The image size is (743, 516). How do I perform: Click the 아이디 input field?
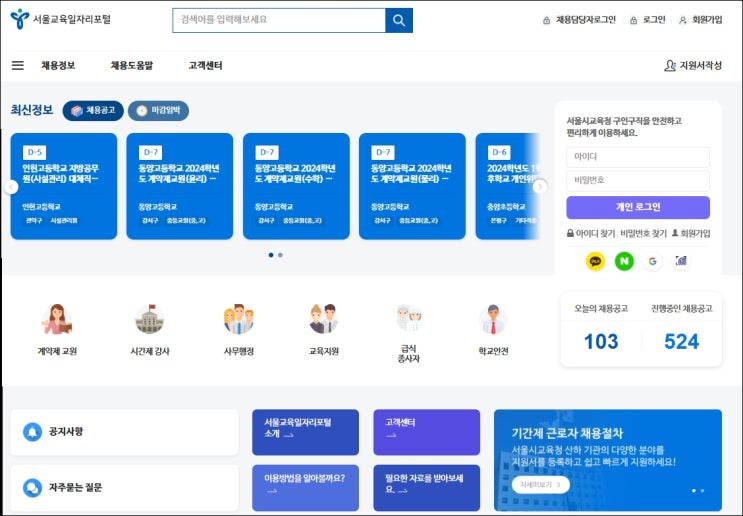(x=638, y=157)
